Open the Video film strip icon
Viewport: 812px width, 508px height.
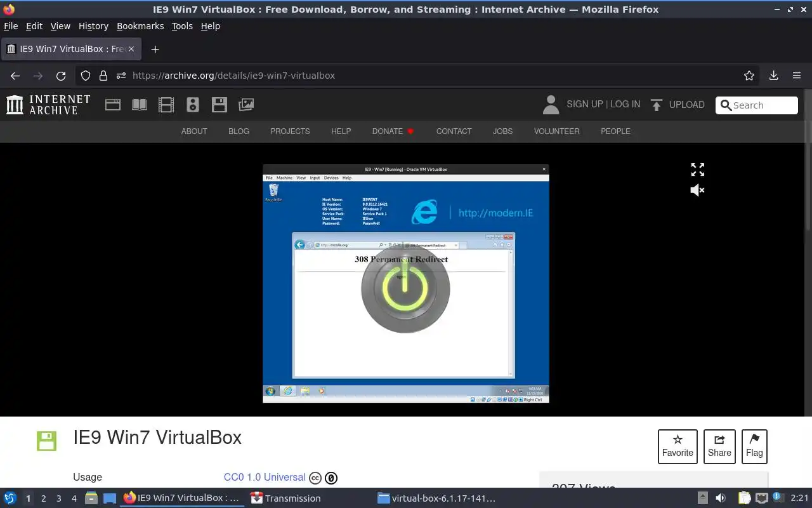166,105
